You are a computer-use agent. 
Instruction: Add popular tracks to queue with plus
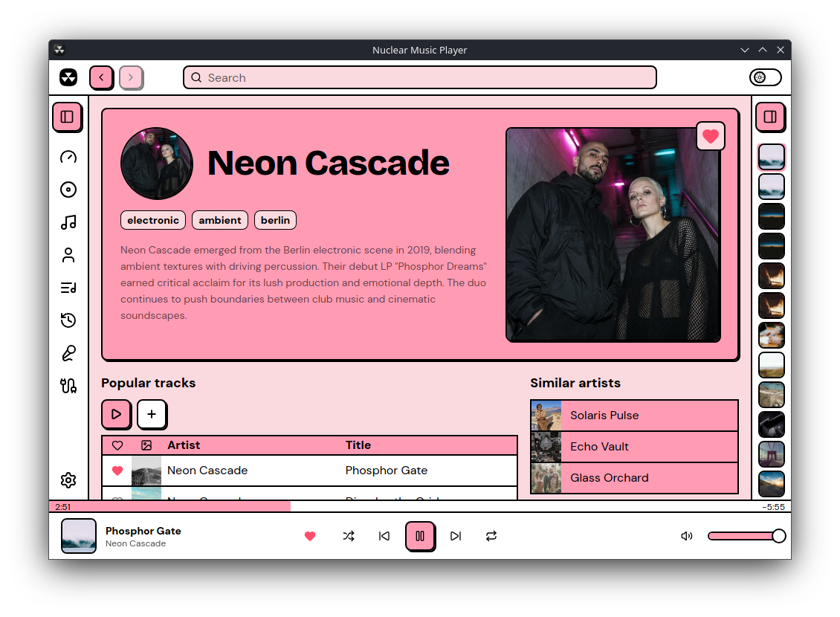(152, 414)
